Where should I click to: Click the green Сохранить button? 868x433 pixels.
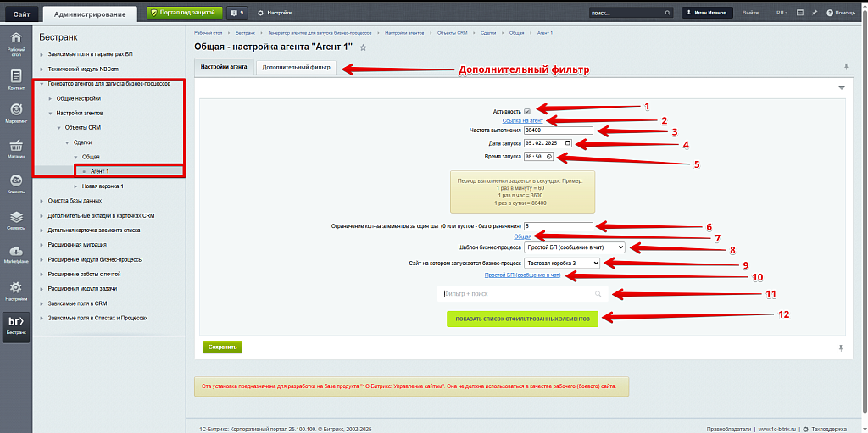tap(222, 347)
